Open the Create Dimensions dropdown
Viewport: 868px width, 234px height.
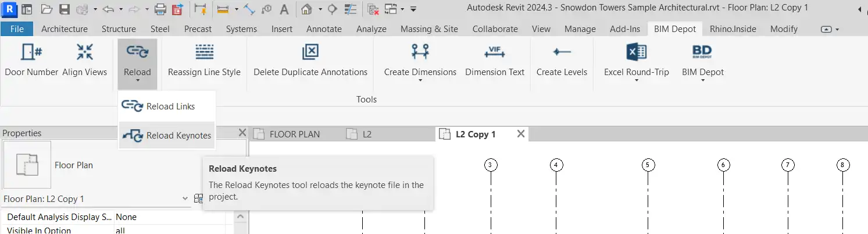tap(420, 63)
